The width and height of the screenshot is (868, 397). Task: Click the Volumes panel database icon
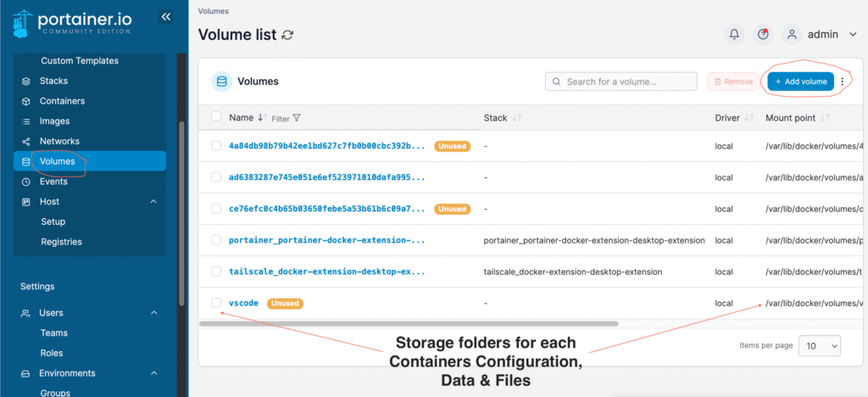click(221, 81)
